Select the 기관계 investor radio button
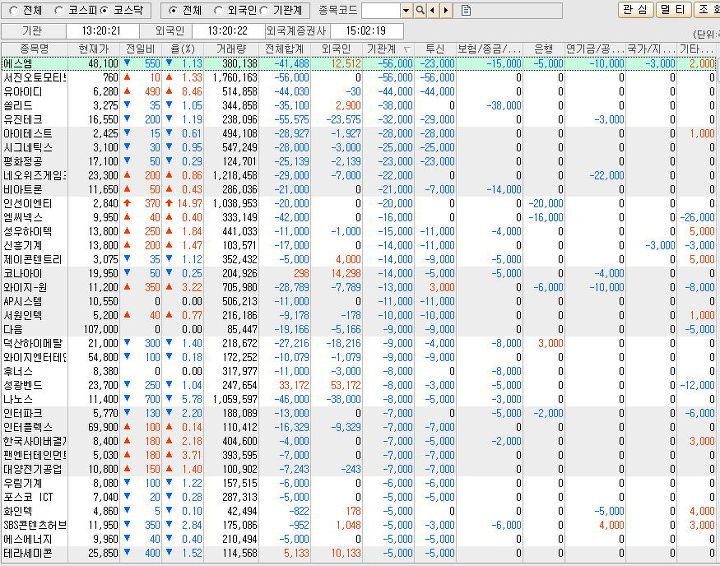Viewport: 720px width, 566px height. click(264, 10)
